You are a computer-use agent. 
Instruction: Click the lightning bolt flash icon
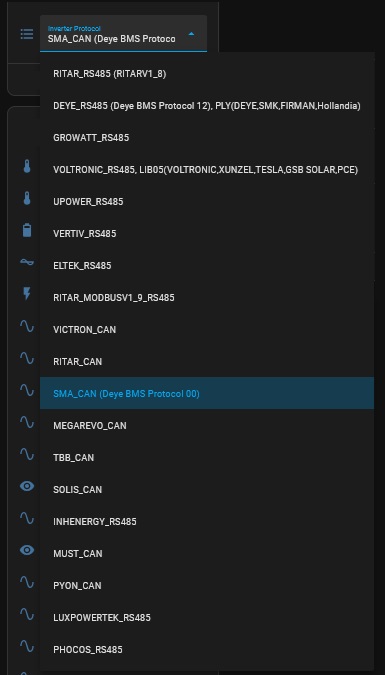coord(27,294)
